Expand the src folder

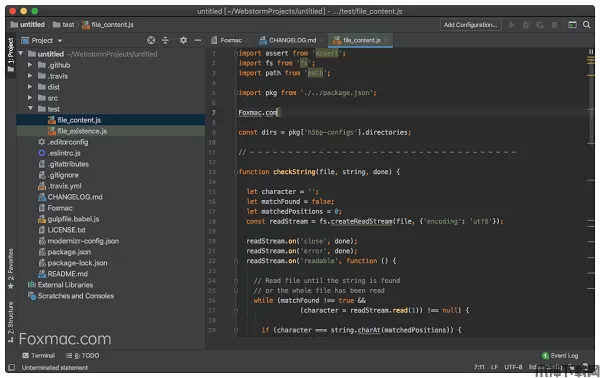(x=30, y=98)
